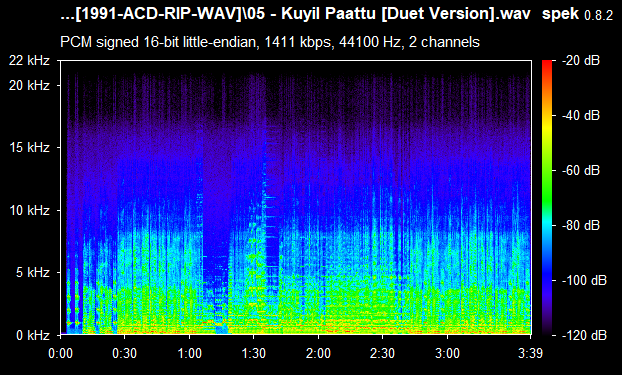The width and height of the screenshot is (622, 375).
Task: Click the PCM signed 16-bit format description
Action: coord(270,42)
